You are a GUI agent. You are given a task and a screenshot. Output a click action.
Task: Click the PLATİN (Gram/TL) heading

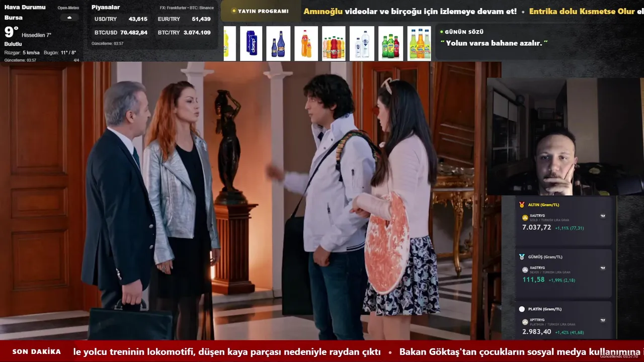[545, 309]
